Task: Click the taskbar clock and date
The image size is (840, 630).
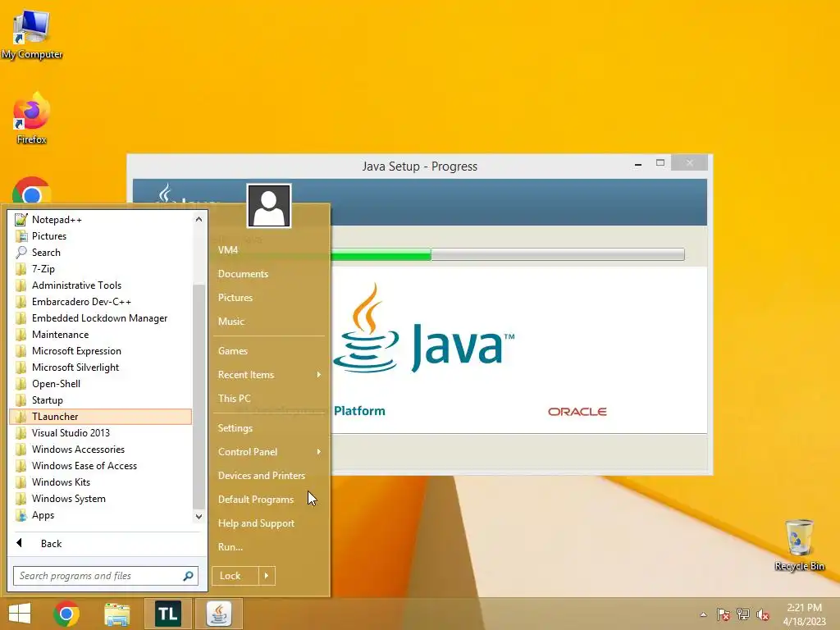Action: (x=804, y=614)
